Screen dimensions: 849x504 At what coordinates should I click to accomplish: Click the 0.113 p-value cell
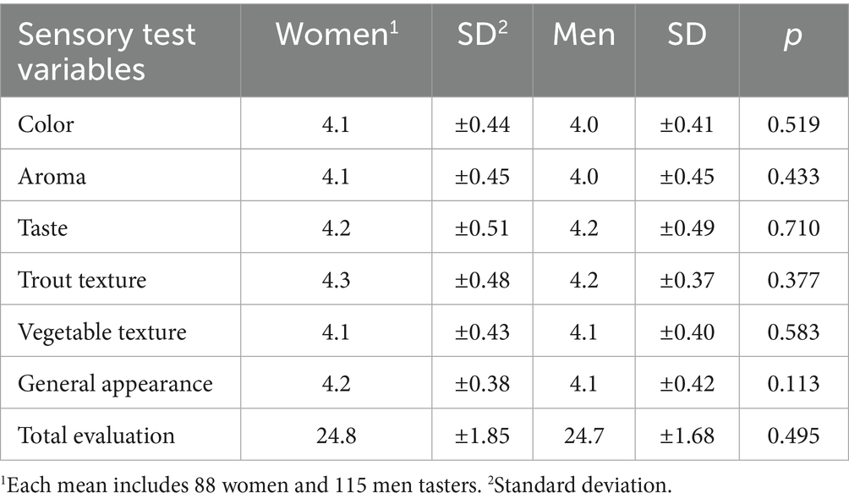point(792,384)
